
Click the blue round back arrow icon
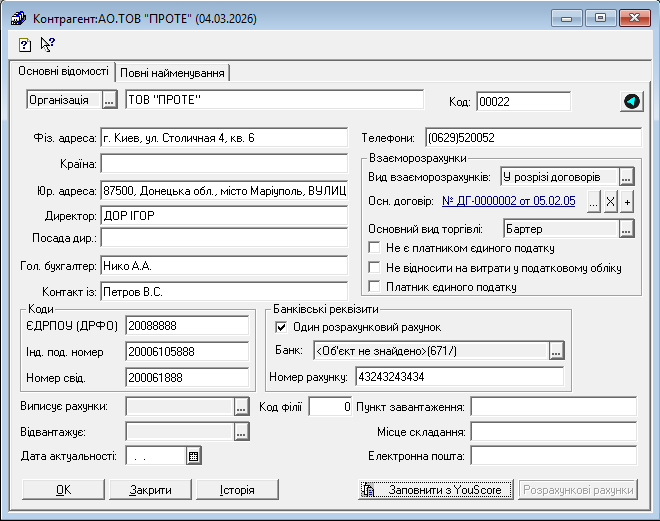tap(631, 101)
